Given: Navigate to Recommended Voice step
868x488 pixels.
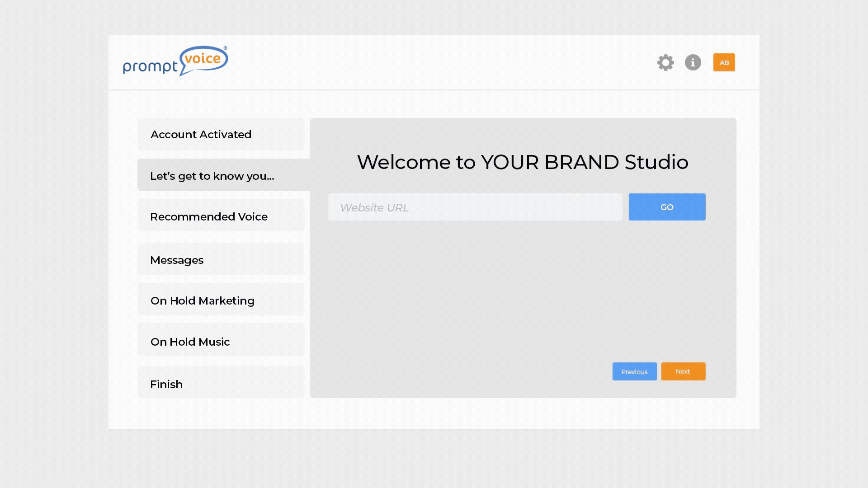Looking at the screenshot, I should 221,216.
